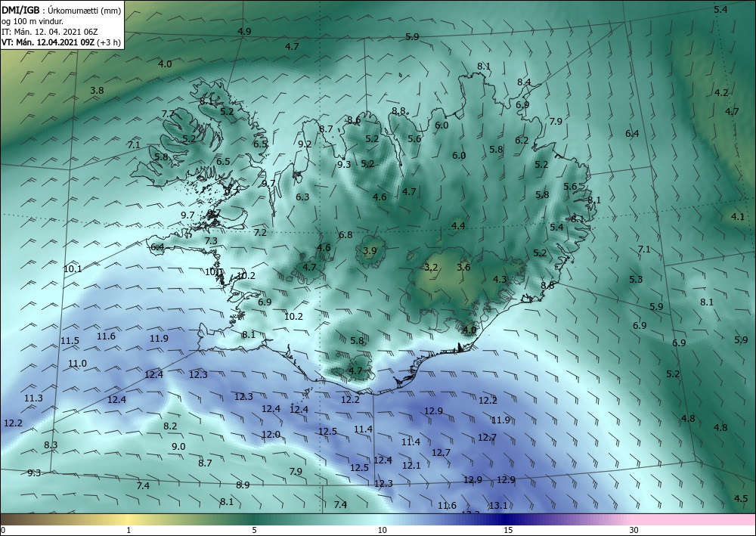Click the map value '9.2'
Screen dimensions: 756x536
[x=305, y=144]
